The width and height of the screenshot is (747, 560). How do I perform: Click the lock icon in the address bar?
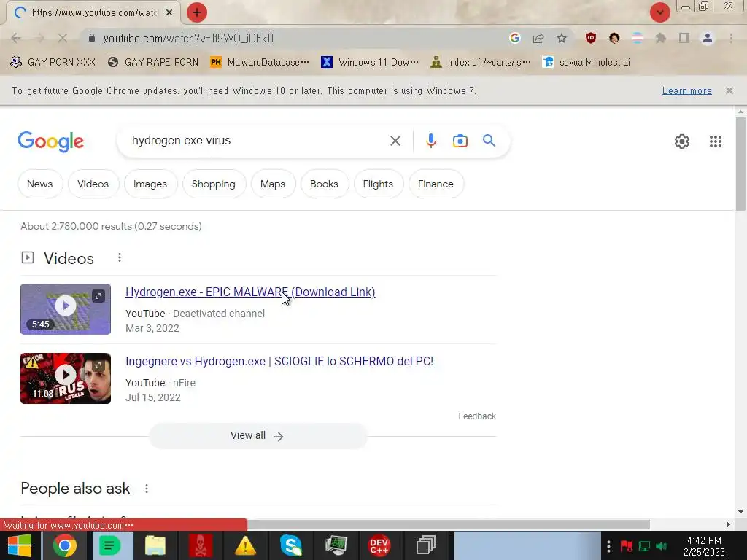(92, 38)
